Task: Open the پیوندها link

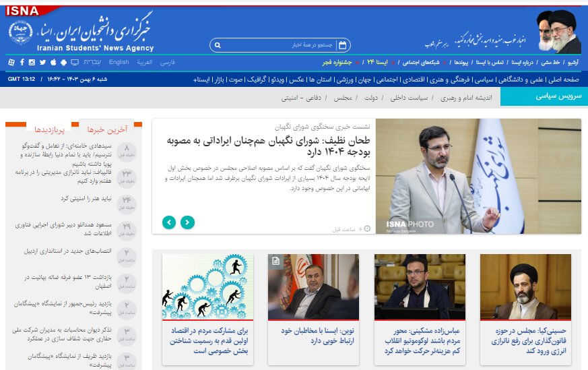Action: pyautogui.click(x=461, y=62)
